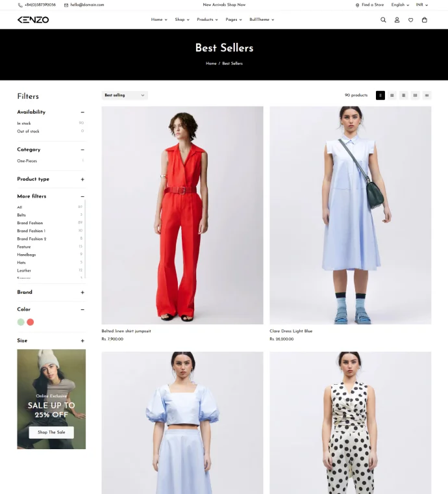Click the phone icon in top bar
The width and height of the screenshot is (448, 494).
tap(20, 5)
